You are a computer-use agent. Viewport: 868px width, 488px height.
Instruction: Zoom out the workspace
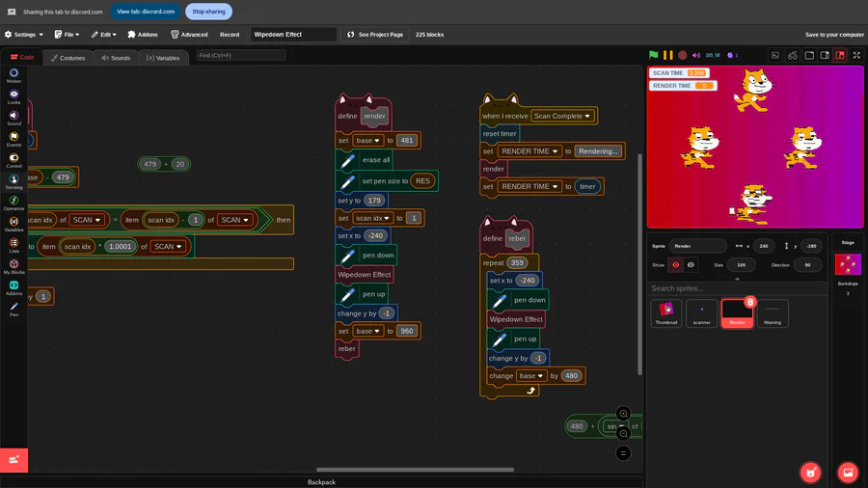[x=623, y=433]
